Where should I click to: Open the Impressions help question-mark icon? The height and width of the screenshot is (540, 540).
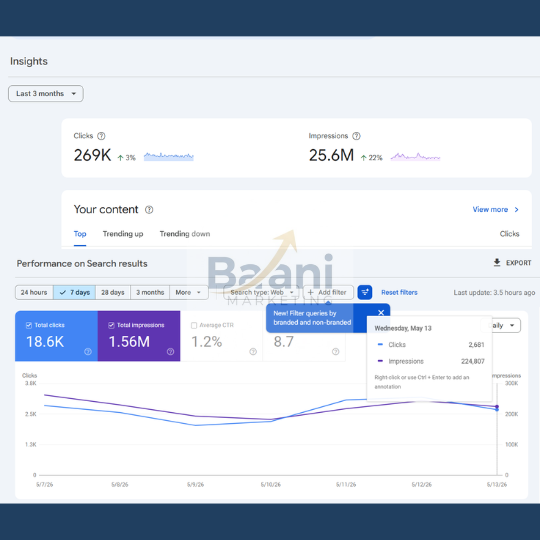356,136
